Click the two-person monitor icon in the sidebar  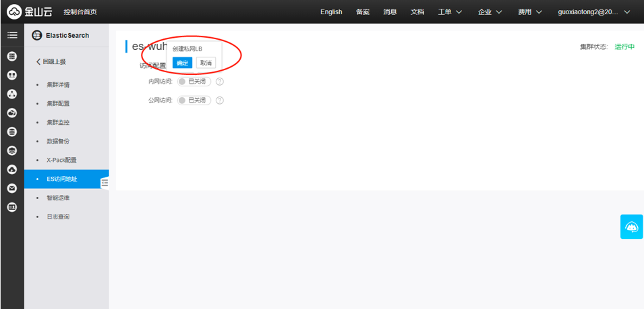(x=12, y=75)
